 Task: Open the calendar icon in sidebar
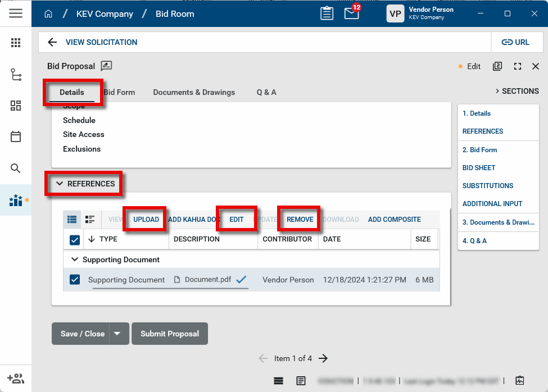point(16,136)
